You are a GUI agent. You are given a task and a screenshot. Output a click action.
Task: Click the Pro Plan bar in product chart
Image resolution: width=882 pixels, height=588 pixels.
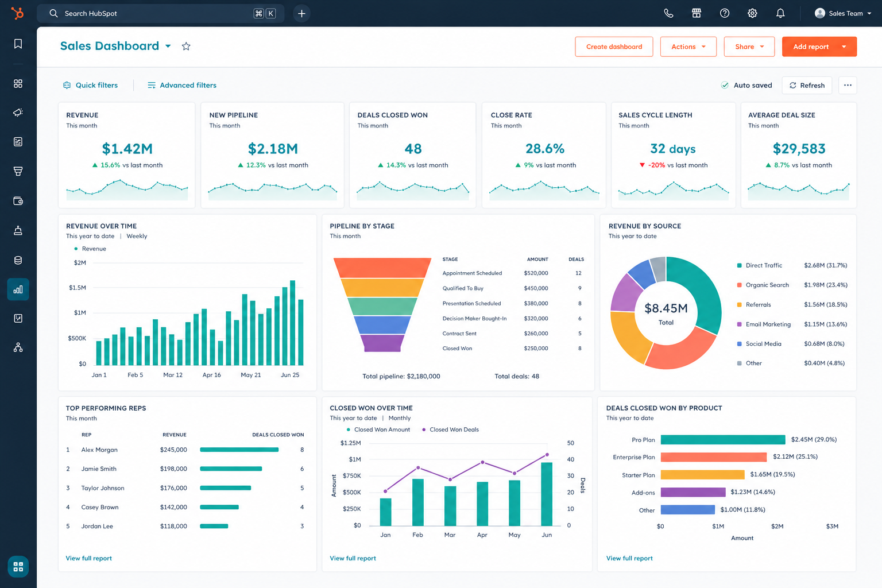723,440
